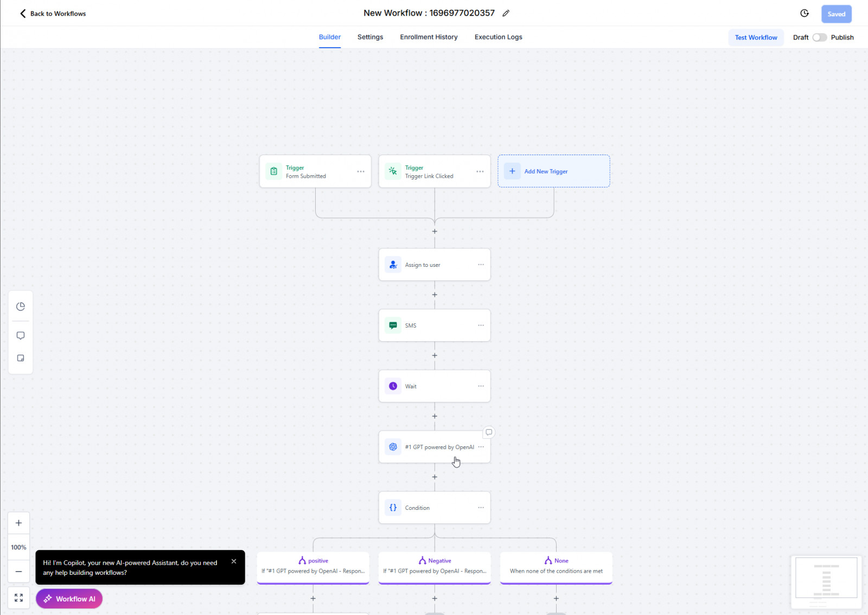Open comments icon in left sidebar

click(21, 336)
